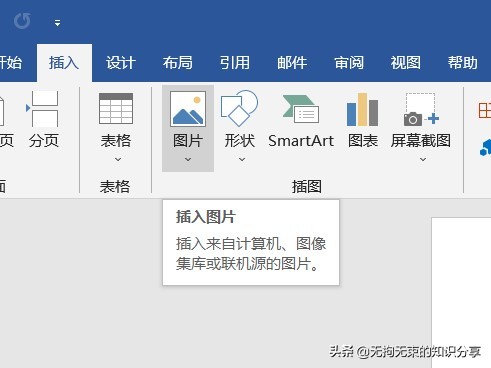Image resolution: width=491 pixels, height=368 pixels.
Task: Expand the 形状 dropdown chevron
Action: 242,160
